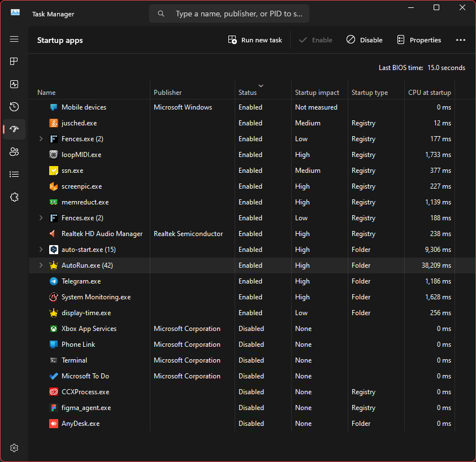Click the Terminal icon
This screenshot has height=462, width=476.
54,360
